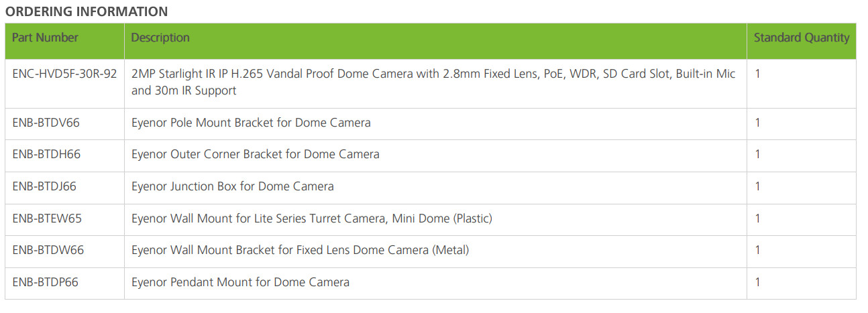Select part number ENB-BTDH66

(46, 154)
